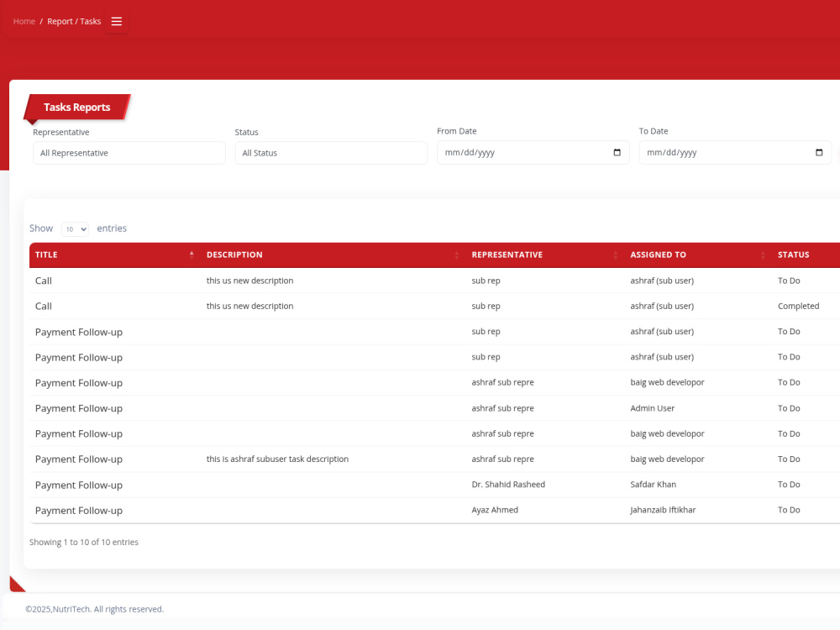840x630 pixels.
Task: Click the STATUS column header
Action: click(806, 255)
